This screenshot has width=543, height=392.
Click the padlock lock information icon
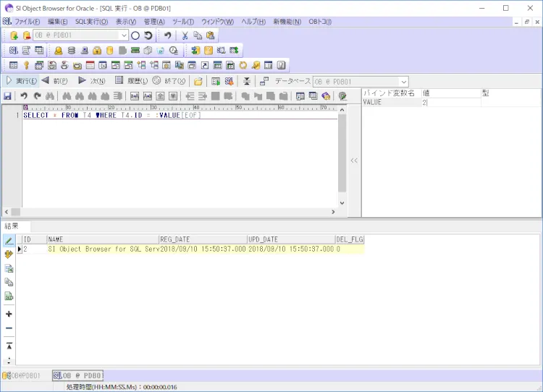pos(97,51)
